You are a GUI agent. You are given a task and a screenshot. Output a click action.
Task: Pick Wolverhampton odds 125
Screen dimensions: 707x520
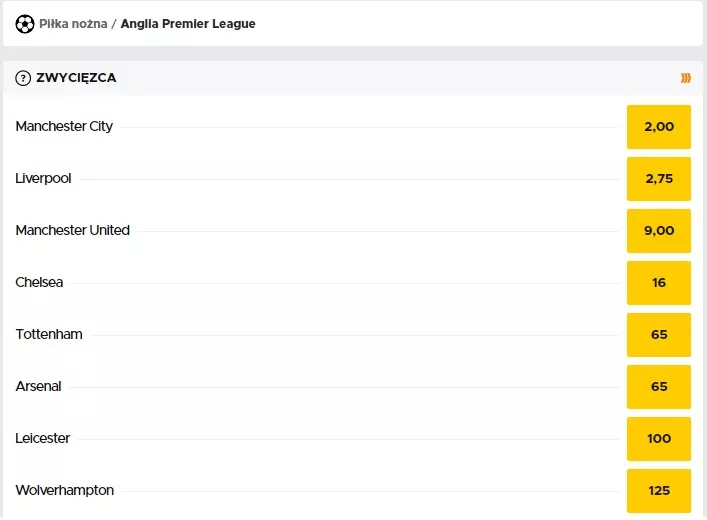pyautogui.click(x=659, y=491)
